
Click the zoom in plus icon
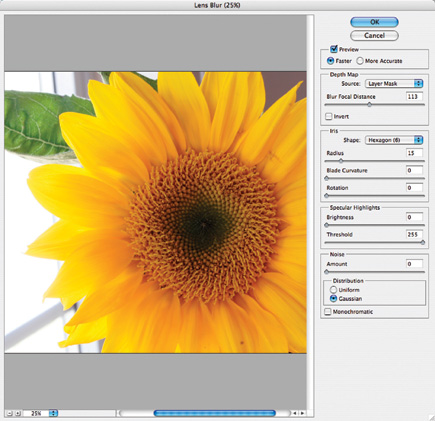18,413
